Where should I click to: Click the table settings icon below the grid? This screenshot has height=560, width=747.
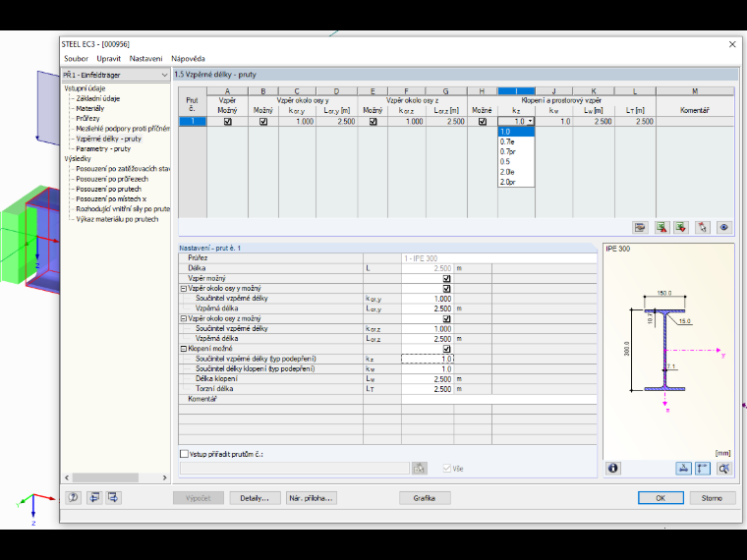pyautogui.click(x=640, y=228)
